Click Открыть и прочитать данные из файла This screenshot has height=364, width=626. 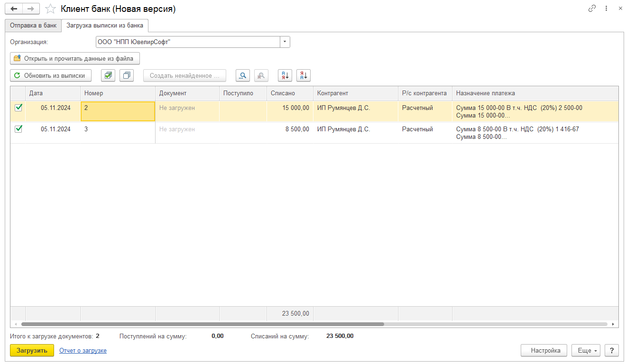click(x=75, y=58)
